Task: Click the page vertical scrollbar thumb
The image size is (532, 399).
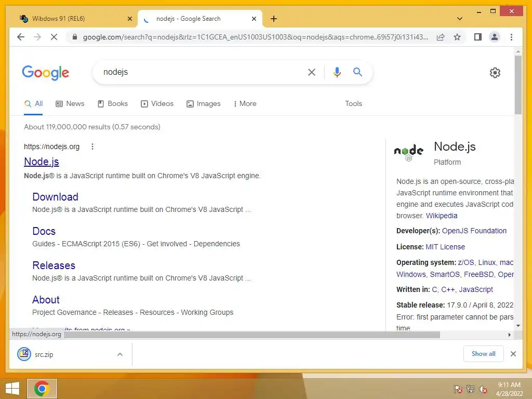Action: pyautogui.click(x=518, y=85)
